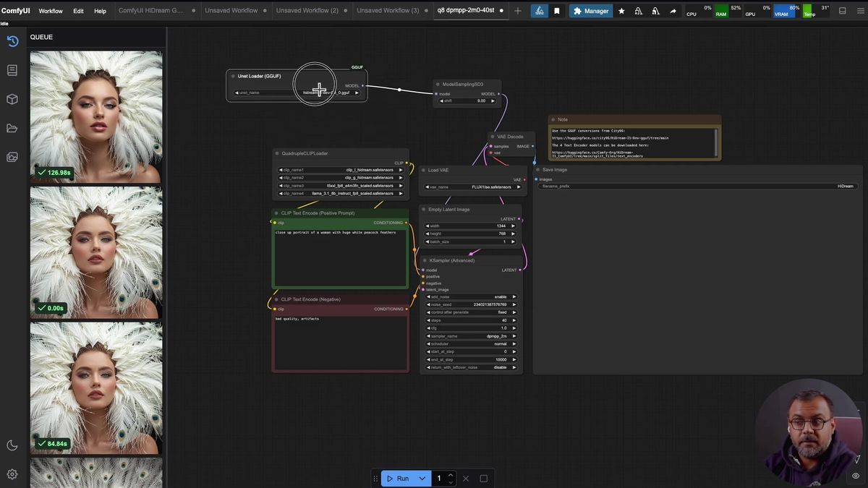Open the Queue history sidebar icon

click(x=12, y=41)
